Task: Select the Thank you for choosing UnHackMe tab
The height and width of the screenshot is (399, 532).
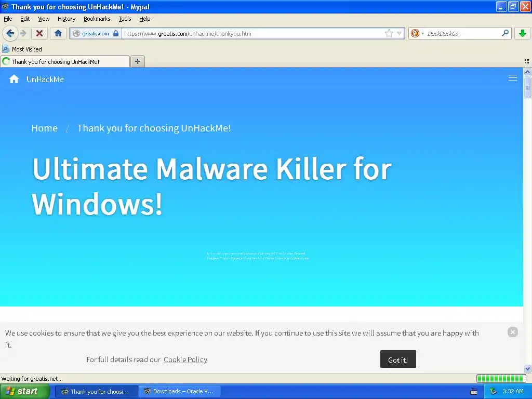Action: tap(65, 61)
